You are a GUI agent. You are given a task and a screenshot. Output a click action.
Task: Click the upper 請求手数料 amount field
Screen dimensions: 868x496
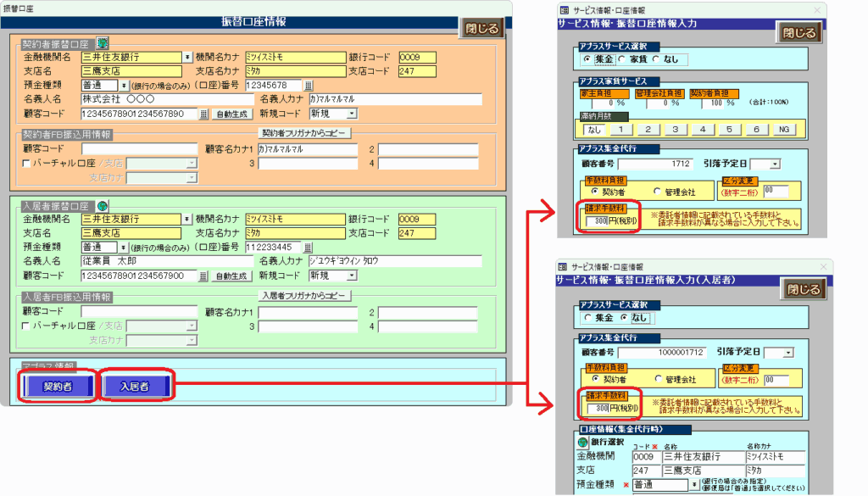(597, 222)
